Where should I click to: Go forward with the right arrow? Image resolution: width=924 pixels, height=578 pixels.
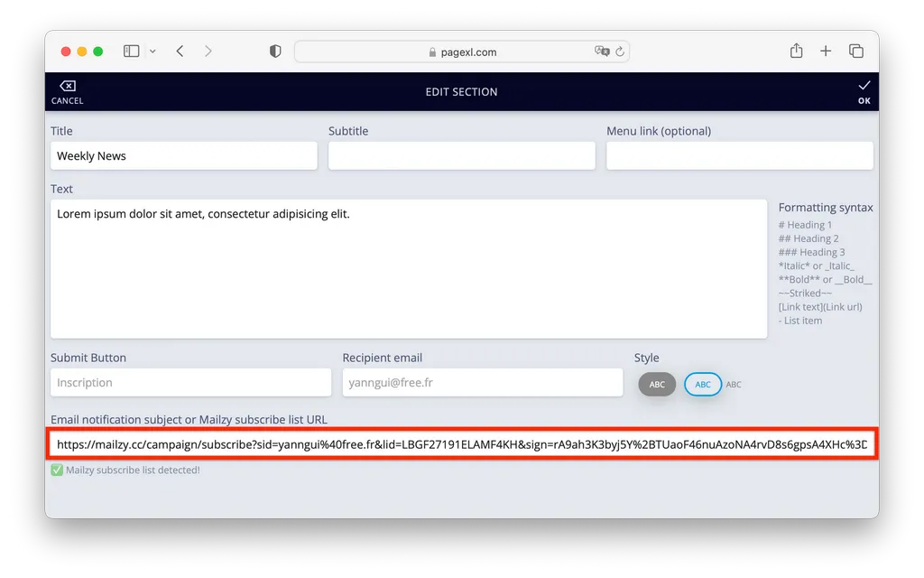[x=208, y=51]
